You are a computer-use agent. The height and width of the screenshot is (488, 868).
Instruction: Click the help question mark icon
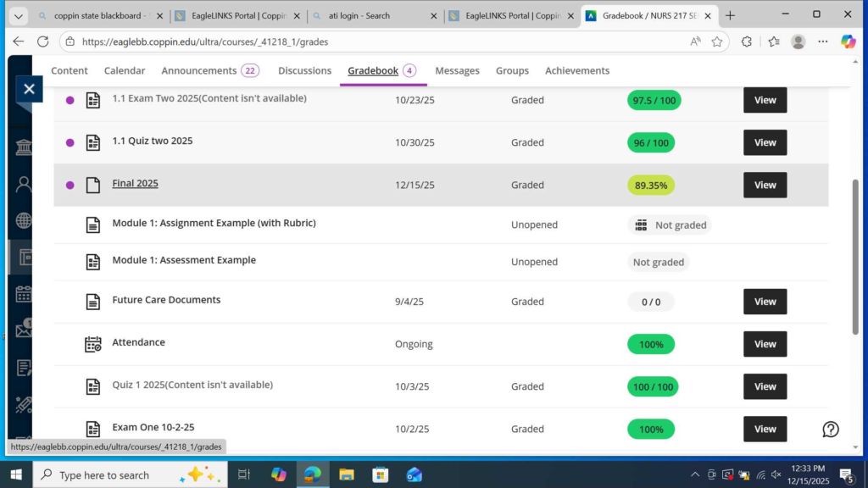point(831,429)
